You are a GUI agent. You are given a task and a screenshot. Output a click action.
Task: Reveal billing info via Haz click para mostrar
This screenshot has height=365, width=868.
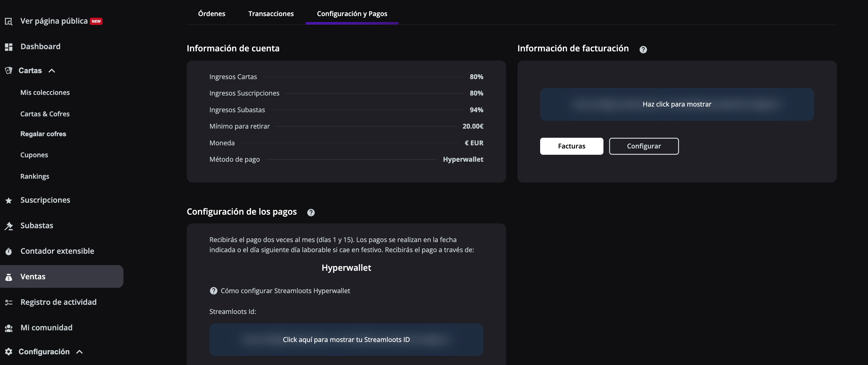point(677,104)
